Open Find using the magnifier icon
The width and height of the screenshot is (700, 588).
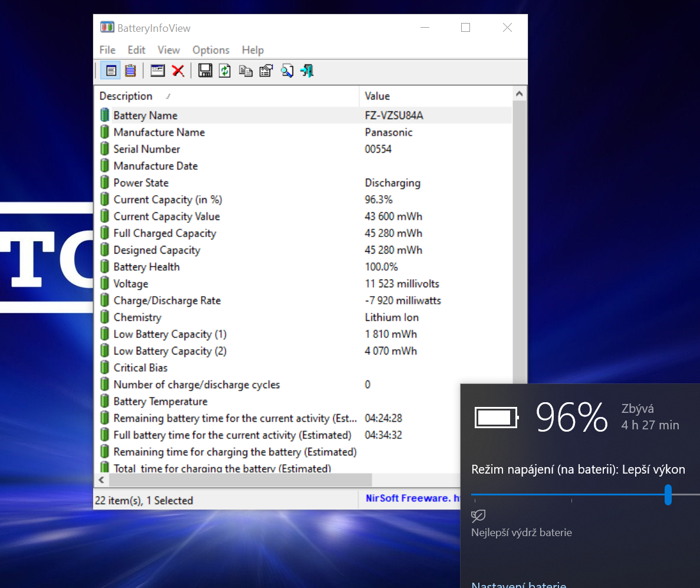click(287, 71)
